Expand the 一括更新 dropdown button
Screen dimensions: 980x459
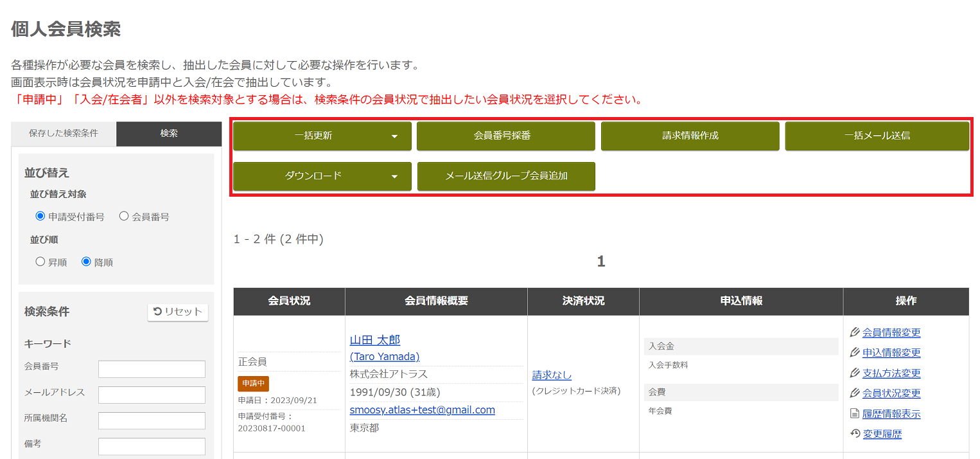pos(322,136)
